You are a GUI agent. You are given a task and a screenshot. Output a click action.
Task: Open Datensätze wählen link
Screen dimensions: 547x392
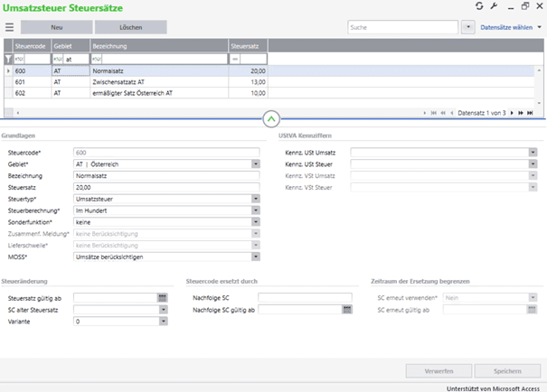coord(506,27)
